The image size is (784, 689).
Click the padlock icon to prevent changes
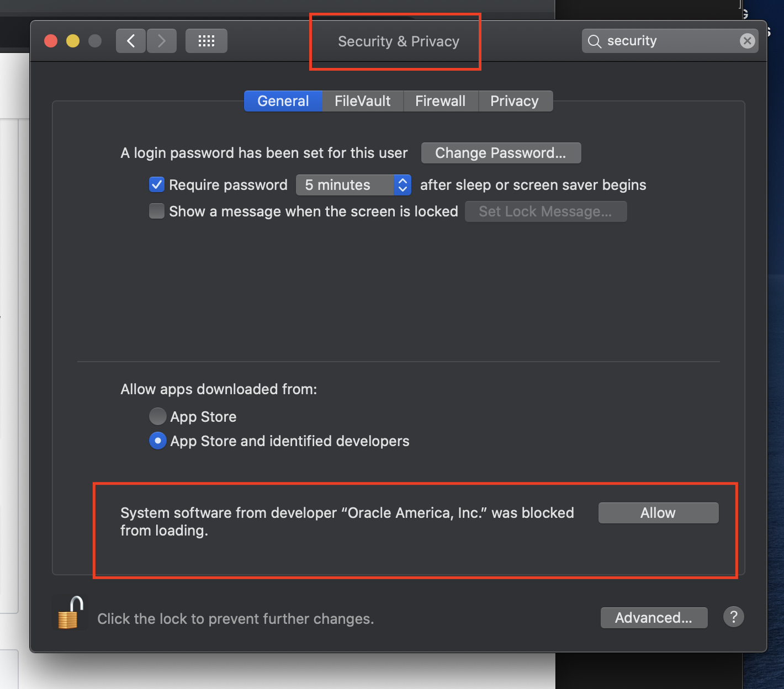(x=70, y=614)
